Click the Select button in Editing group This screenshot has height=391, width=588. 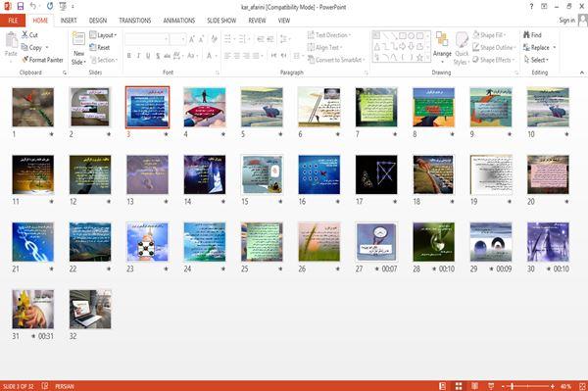tap(536, 60)
